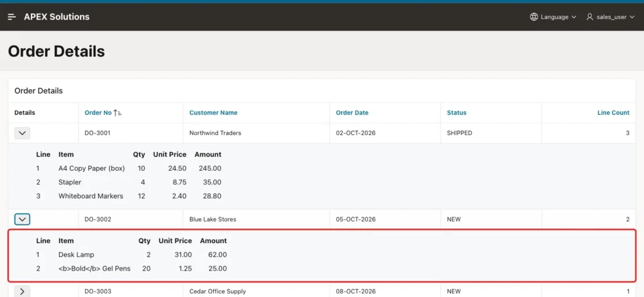
Task: Click unit price 8.75
Action: click(x=179, y=182)
